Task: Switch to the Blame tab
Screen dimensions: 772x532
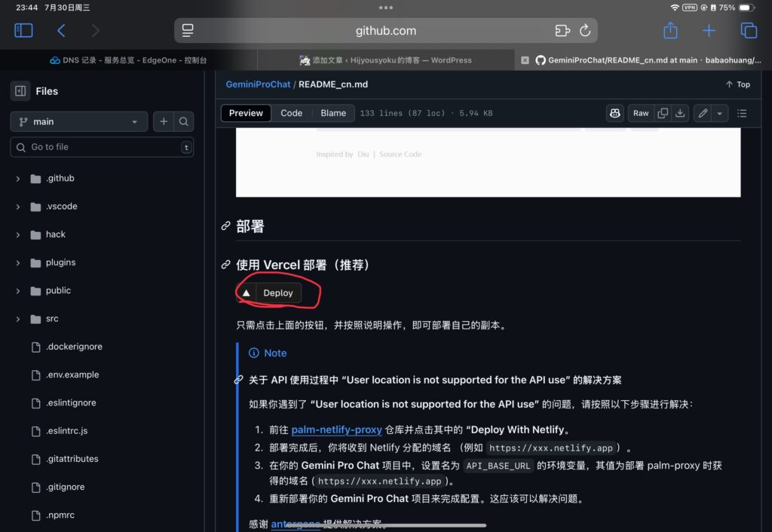Action: click(333, 113)
